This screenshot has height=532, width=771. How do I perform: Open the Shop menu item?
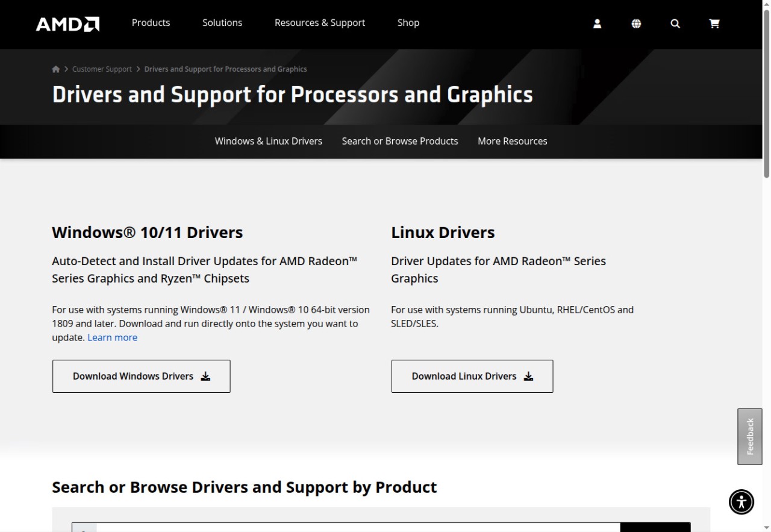pos(408,23)
